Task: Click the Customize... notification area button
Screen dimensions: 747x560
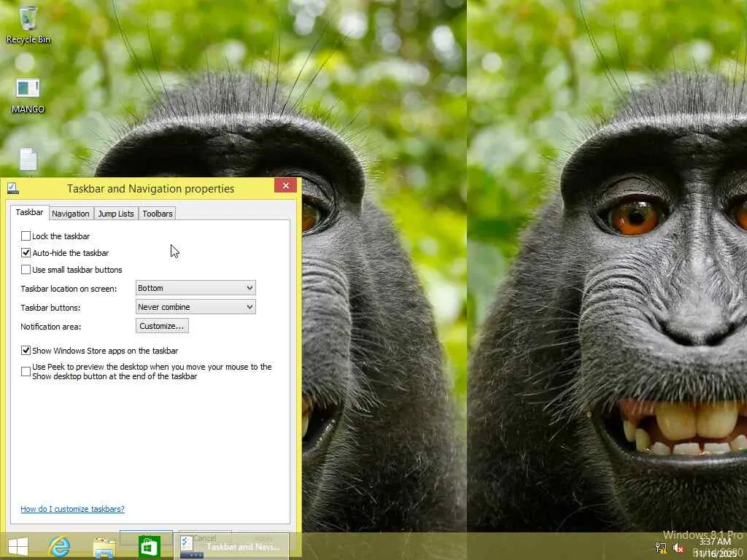Action: coord(162,326)
